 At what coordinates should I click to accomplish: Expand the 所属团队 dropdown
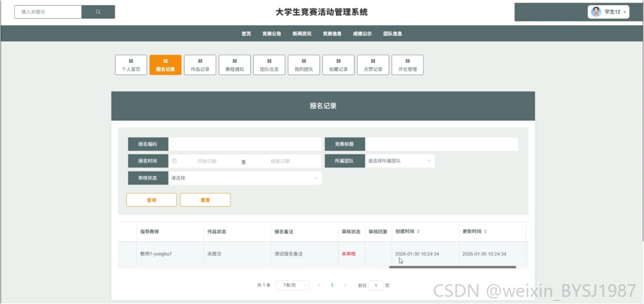[400, 161]
